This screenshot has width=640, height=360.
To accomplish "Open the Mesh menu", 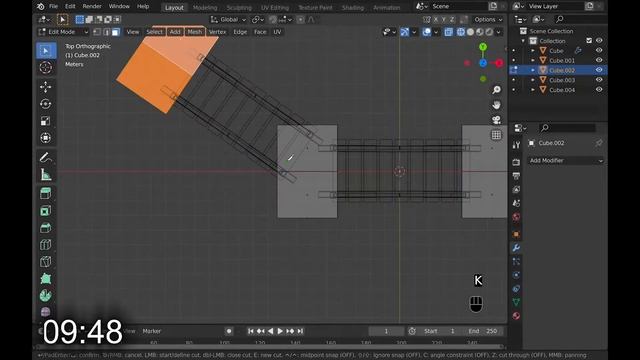I will click(195, 32).
